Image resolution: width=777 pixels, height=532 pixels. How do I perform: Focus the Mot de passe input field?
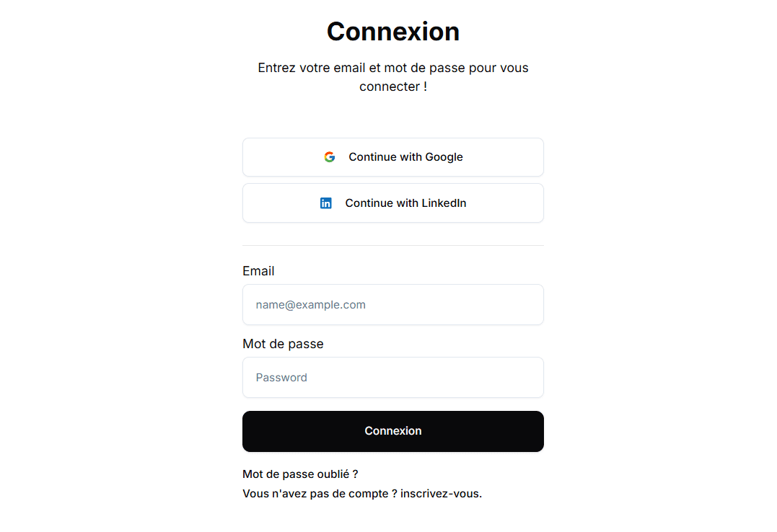393,378
